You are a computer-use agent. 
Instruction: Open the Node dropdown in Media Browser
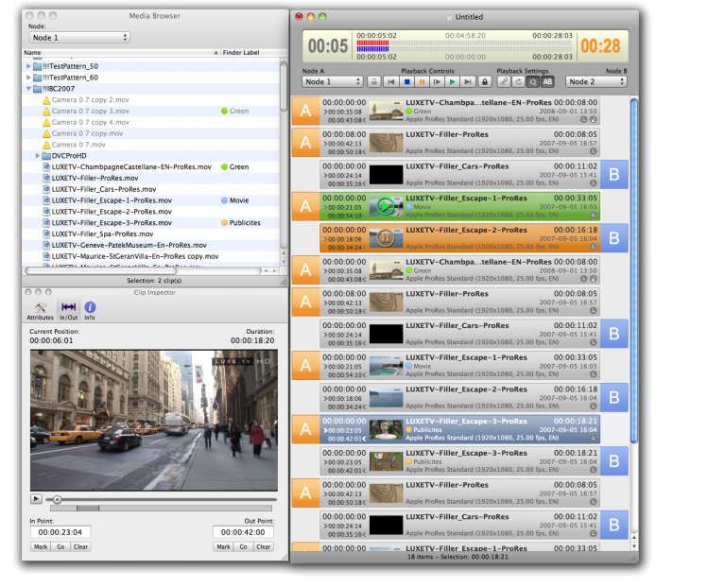(x=79, y=38)
